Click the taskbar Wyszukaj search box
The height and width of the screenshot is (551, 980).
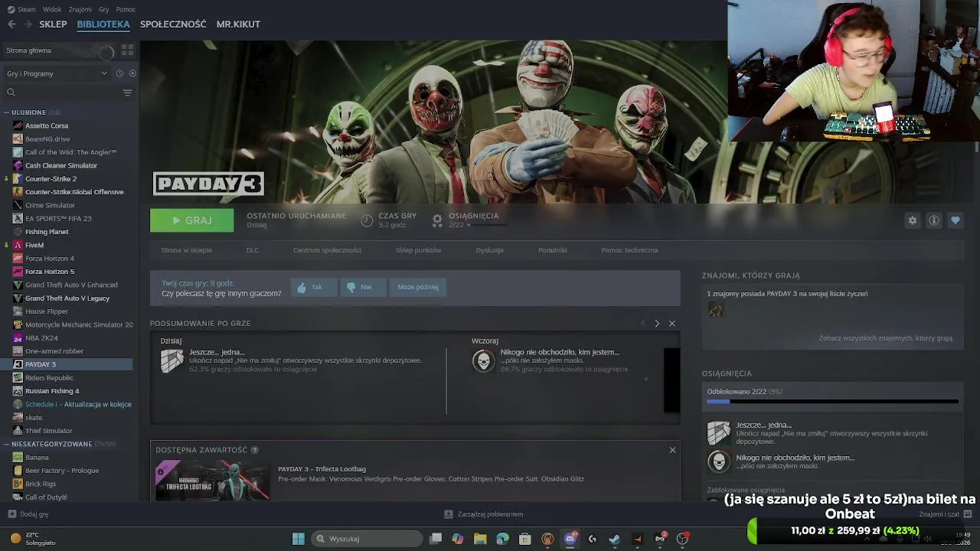click(x=365, y=539)
